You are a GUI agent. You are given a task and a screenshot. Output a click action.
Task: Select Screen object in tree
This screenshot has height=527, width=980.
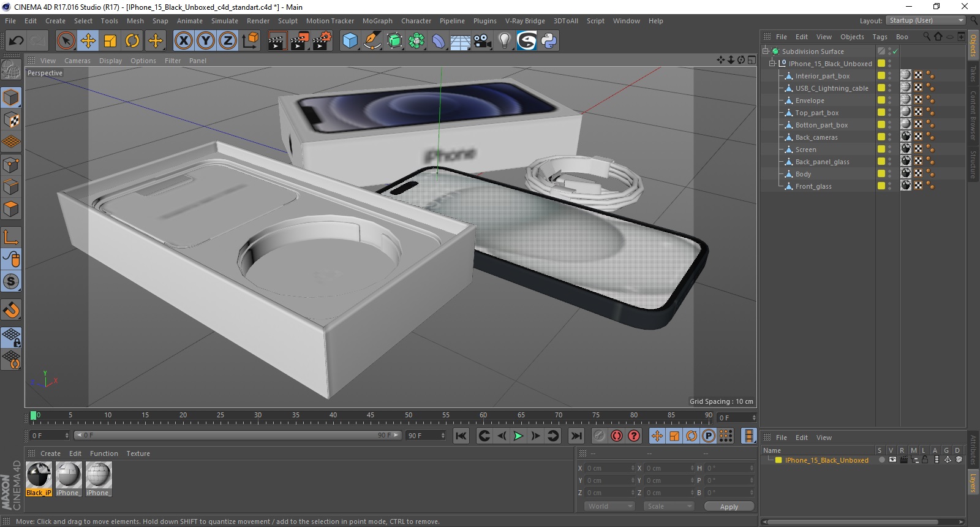pos(805,150)
